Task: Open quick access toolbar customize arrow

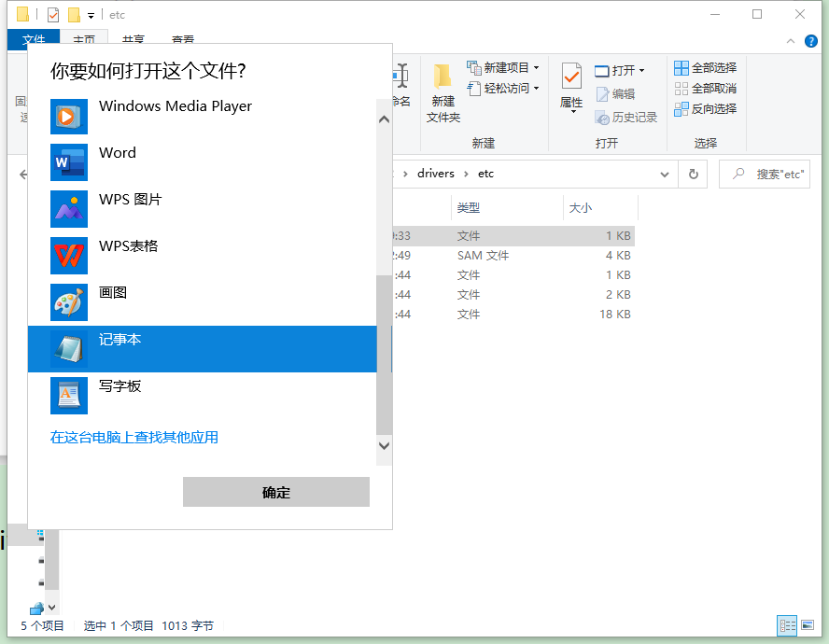Action: pos(91,16)
